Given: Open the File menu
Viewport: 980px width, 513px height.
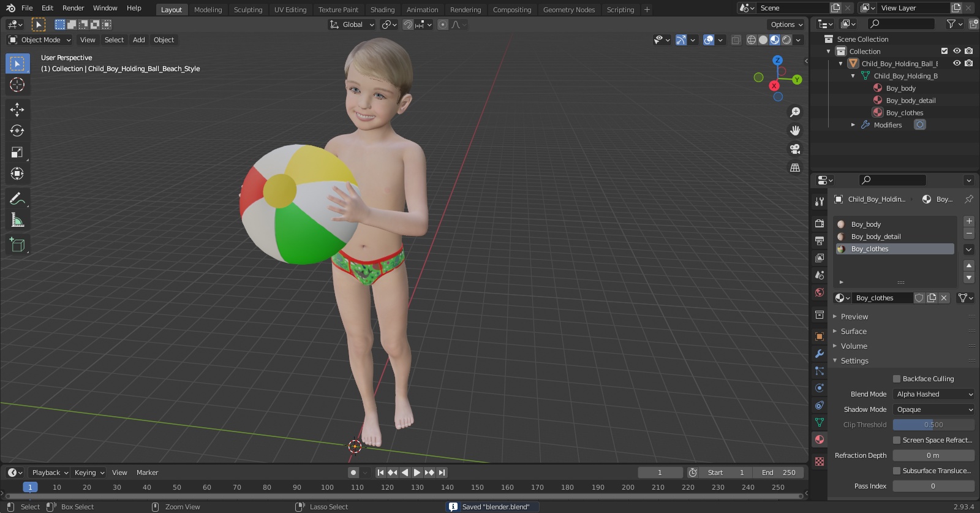Looking at the screenshot, I should pos(27,8).
